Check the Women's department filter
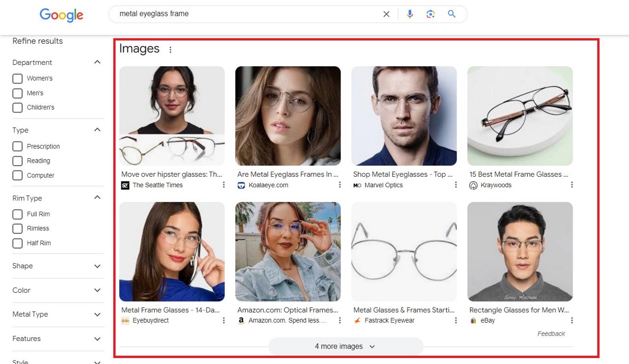The width and height of the screenshot is (629, 364). pos(18,79)
